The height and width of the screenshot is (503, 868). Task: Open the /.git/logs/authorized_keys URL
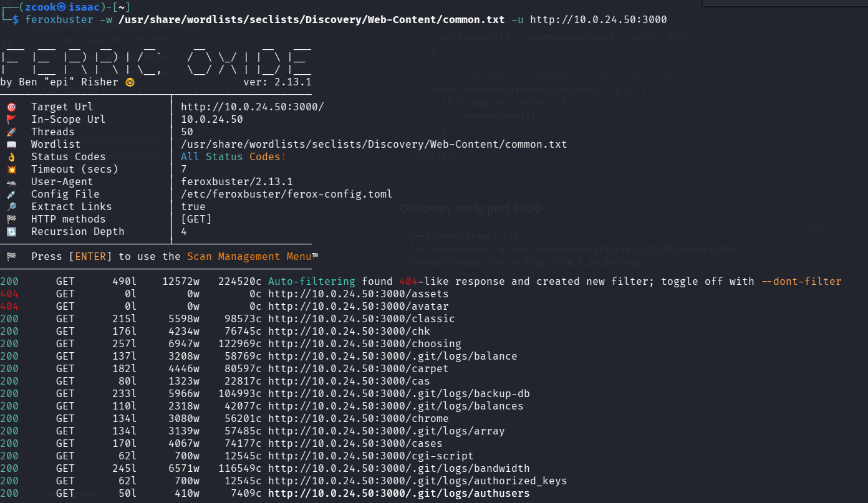tap(418, 481)
